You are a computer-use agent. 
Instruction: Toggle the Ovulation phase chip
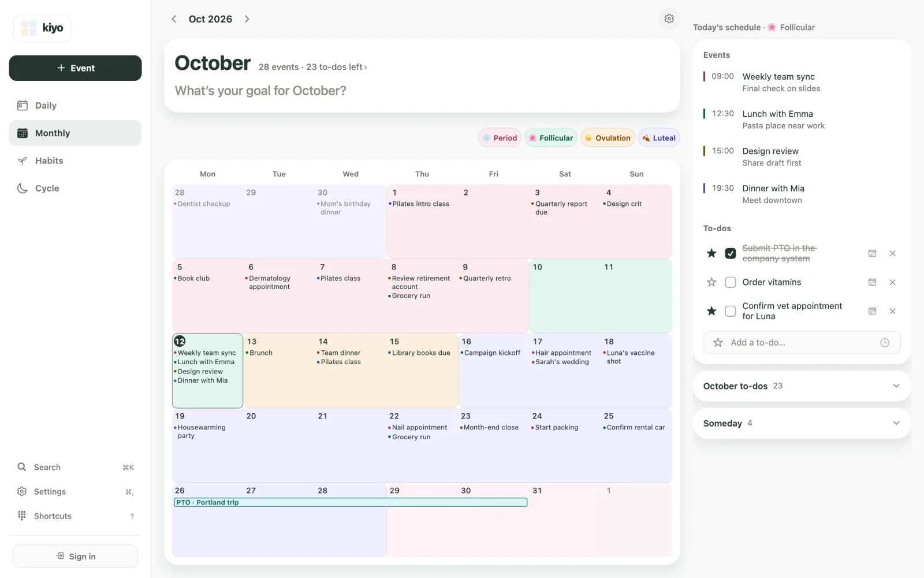pyautogui.click(x=608, y=138)
